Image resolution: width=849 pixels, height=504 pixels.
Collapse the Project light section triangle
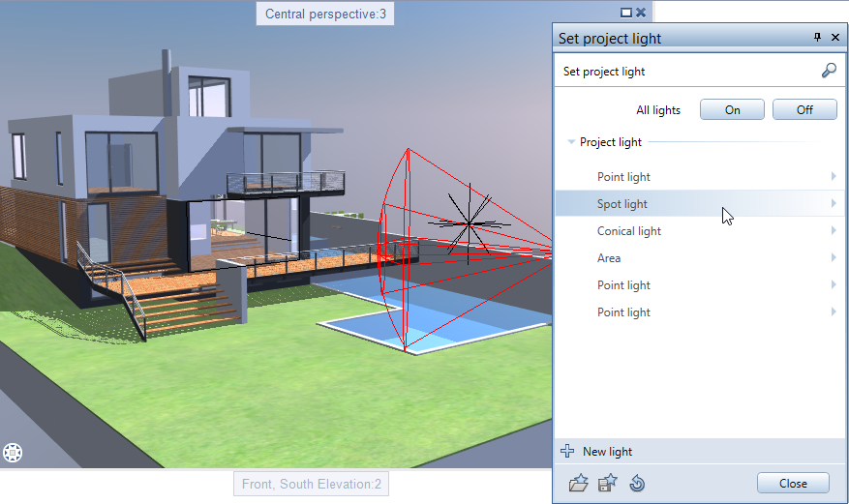pos(571,141)
